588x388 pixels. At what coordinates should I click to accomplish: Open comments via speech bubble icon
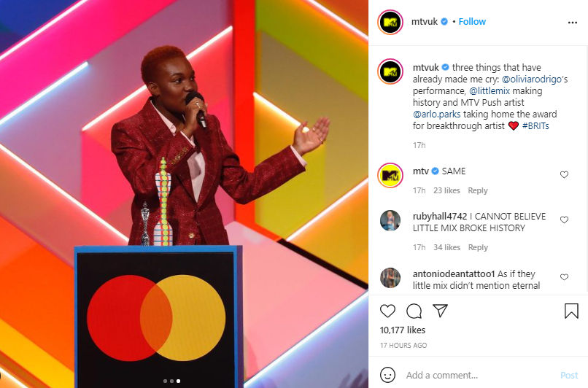point(414,311)
